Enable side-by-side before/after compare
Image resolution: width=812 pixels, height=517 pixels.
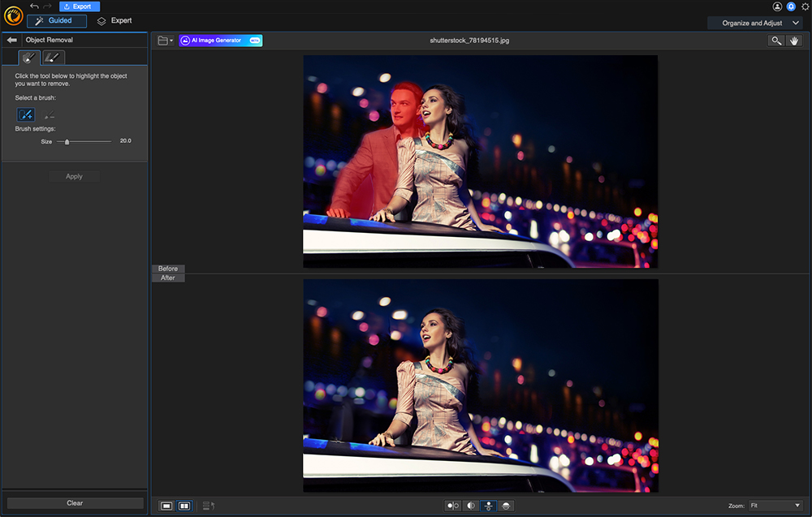click(453, 506)
